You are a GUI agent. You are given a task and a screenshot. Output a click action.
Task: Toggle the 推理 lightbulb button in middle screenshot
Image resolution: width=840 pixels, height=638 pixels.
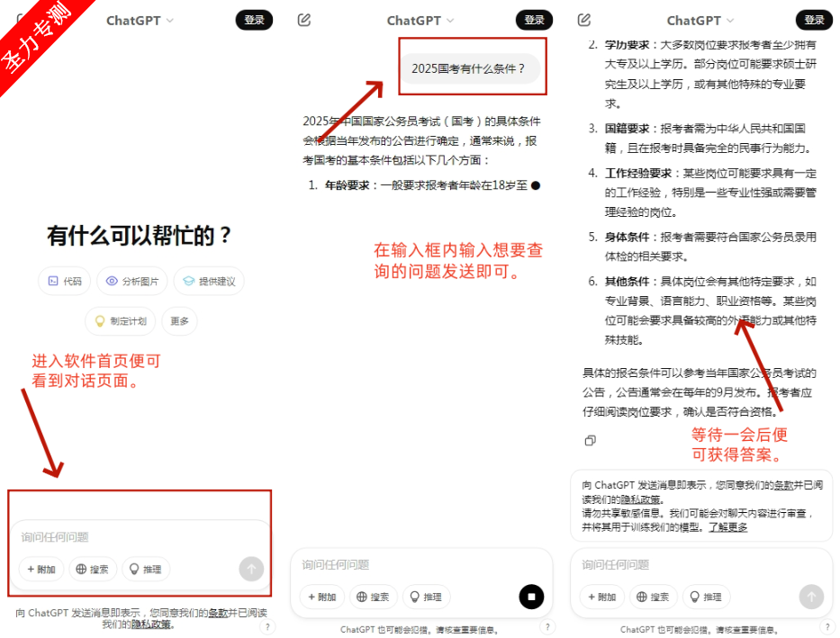pos(427,597)
